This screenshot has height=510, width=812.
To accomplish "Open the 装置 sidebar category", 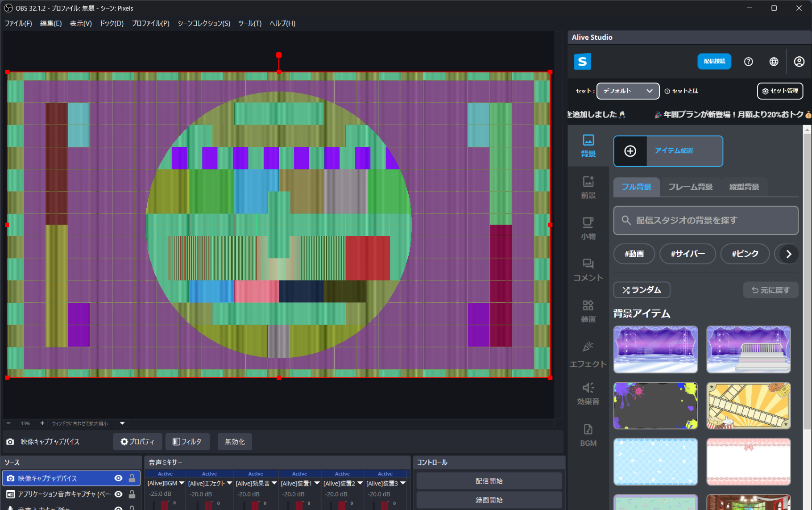I will pos(588,312).
